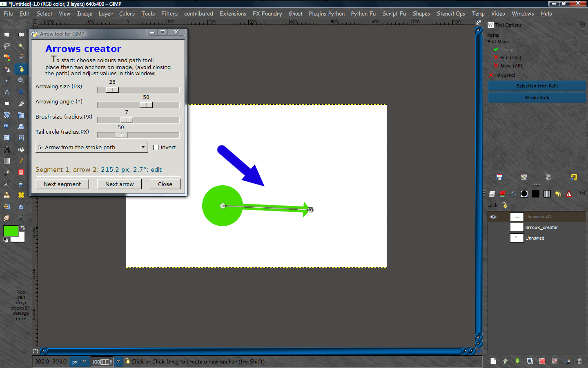Enable Move (Alt) mode
Viewport: 588px width, 368px height.
click(x=508, y=66)
